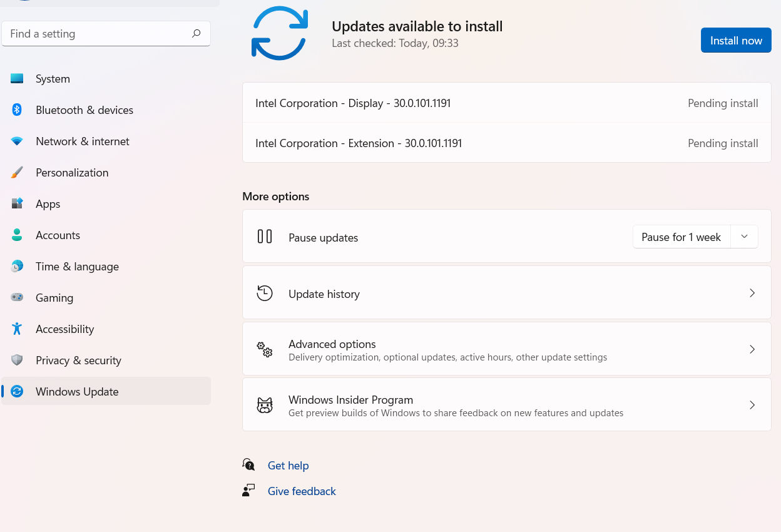Open the Give feedback link

click(x=302, y=491)
